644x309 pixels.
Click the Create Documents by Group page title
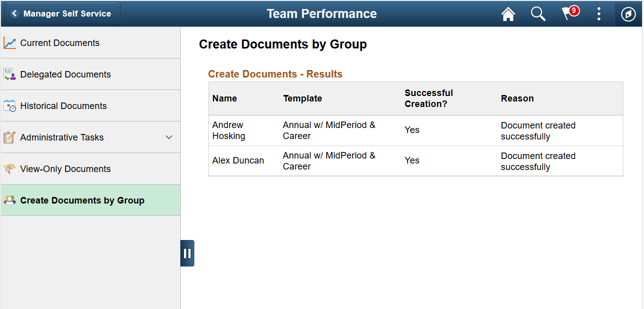point(283,44)
